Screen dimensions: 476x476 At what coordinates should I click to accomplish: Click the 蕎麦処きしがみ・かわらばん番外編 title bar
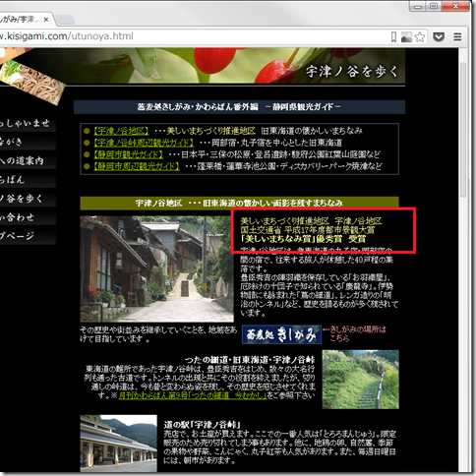[x=239, y=107]
